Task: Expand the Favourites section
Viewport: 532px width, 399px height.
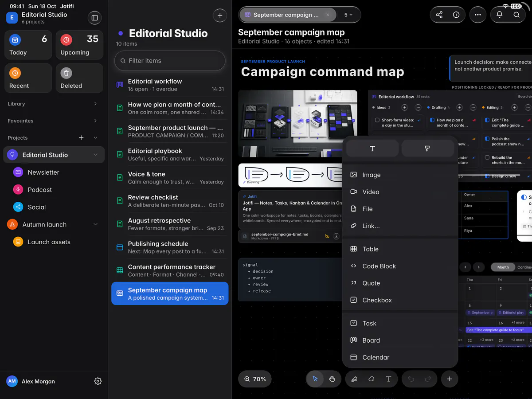Action: (x=95, y=121)
